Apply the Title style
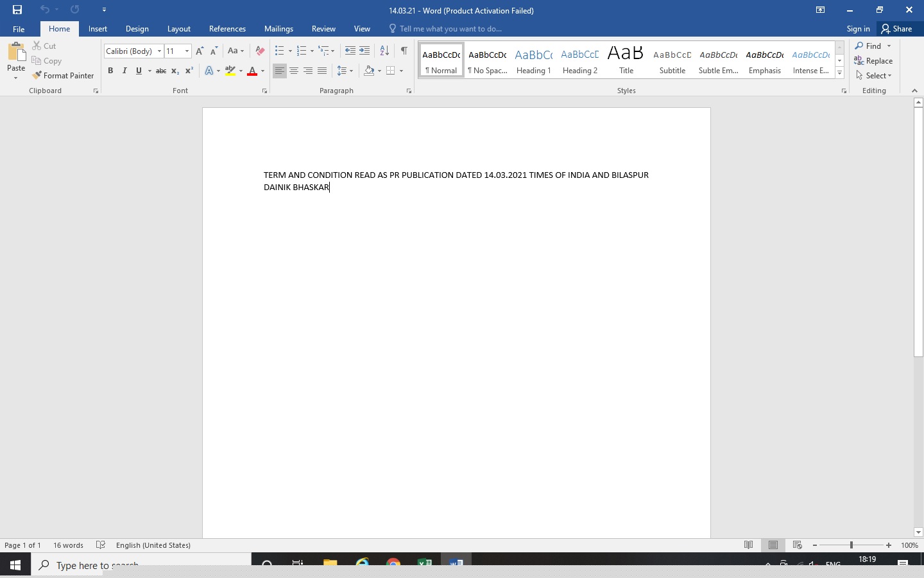 click(x=626, y=60)
